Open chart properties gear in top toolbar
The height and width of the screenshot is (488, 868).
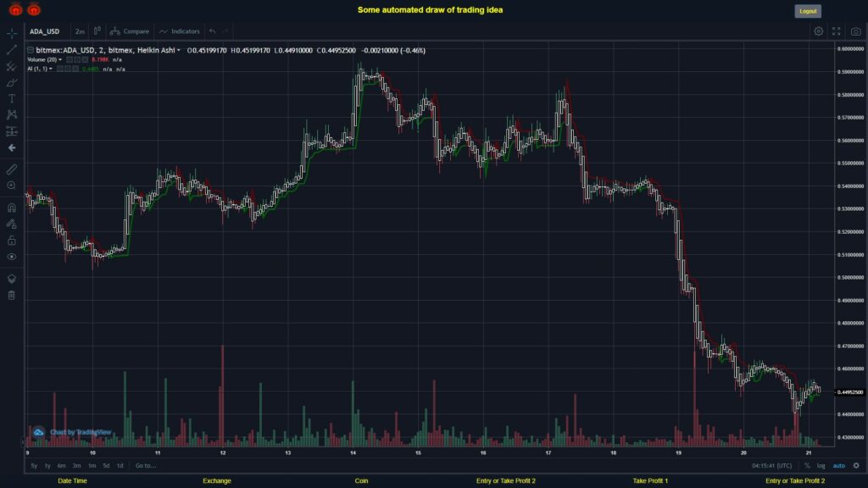coord(818,31)
